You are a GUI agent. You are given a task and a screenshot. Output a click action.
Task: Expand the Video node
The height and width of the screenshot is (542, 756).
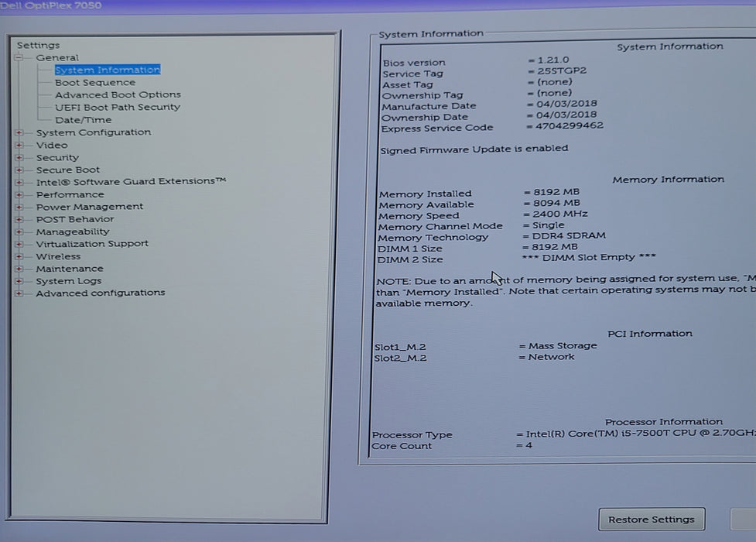tap(19, 146)
